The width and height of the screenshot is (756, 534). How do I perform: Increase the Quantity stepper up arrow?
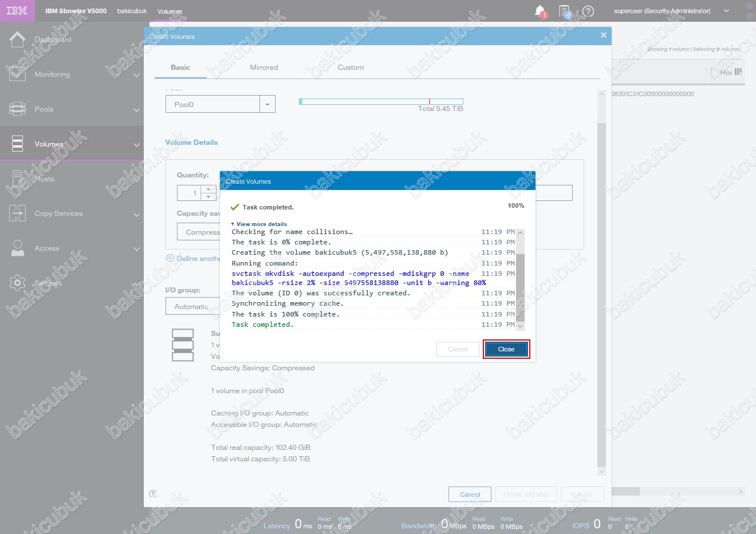208,189
